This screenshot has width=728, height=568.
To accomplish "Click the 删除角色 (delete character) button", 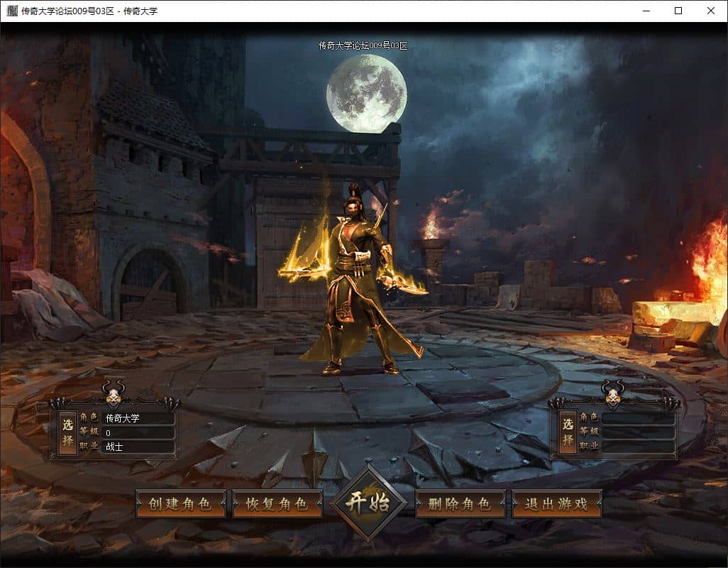I will pyautogui.click(x=460, y=503).
